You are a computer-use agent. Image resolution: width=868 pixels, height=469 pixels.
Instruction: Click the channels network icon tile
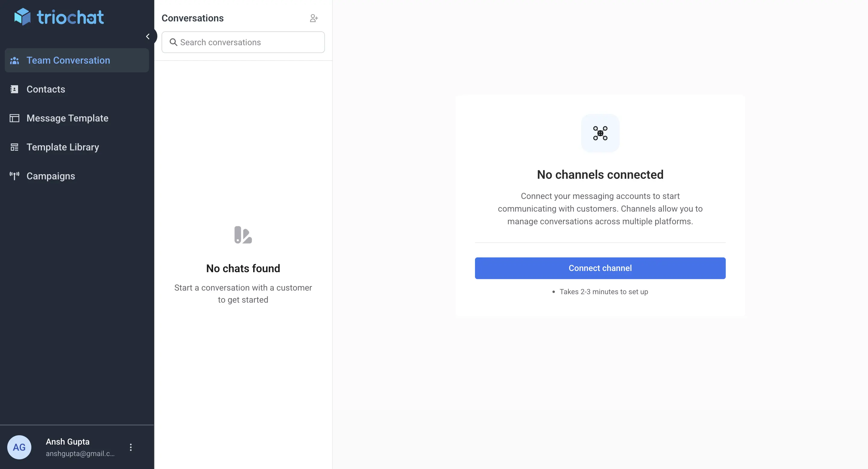tap(600, 133)
